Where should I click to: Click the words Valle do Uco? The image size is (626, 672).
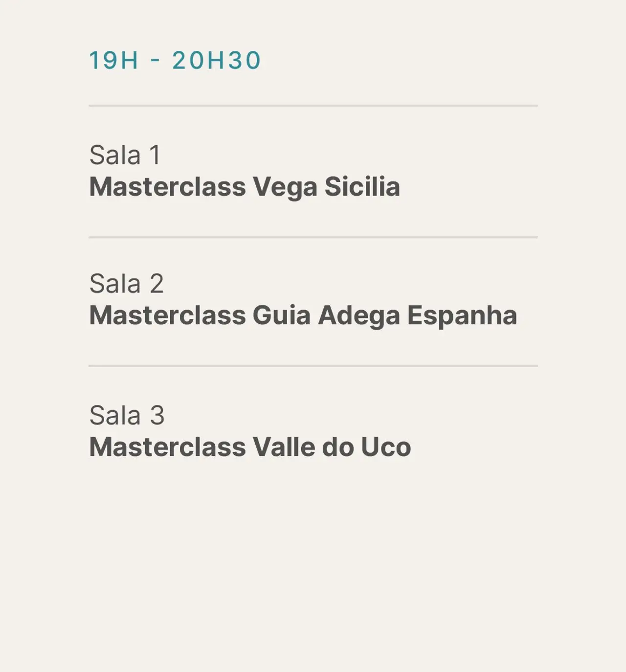tap(332, 447)
